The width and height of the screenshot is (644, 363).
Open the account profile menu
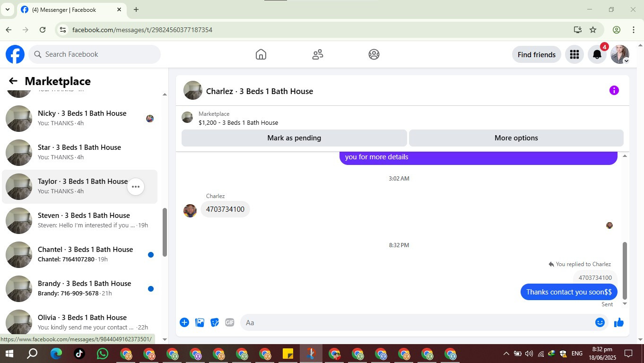point(620,54)
